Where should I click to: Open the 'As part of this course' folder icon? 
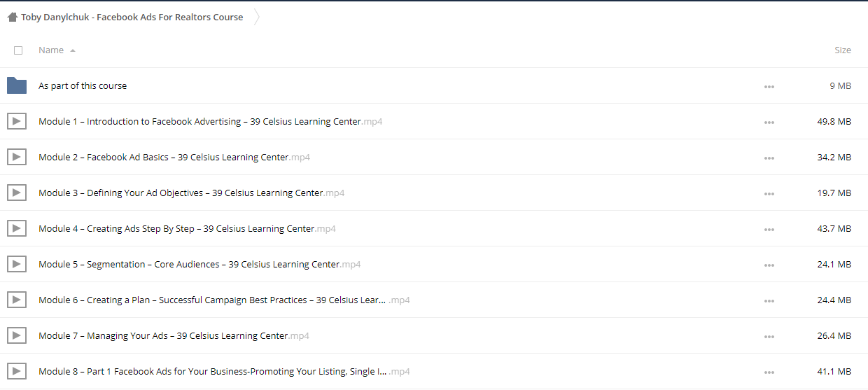17,85
